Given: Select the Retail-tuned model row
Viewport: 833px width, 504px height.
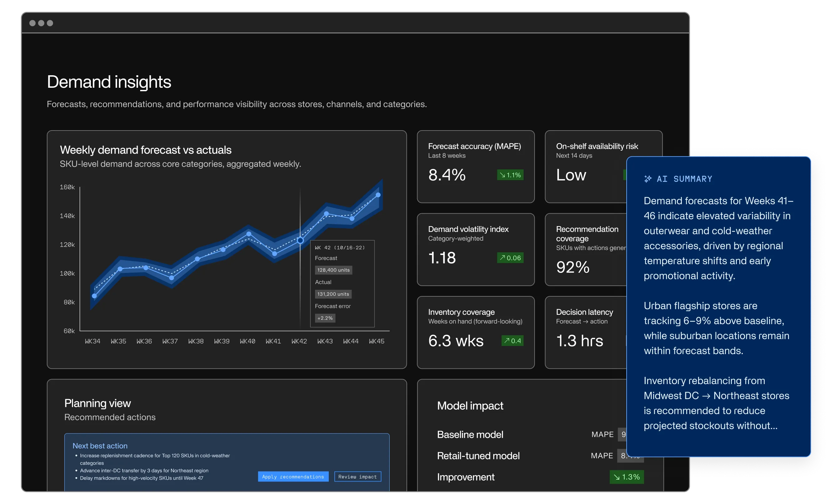Looking at the screenshot, I should 478,456.
